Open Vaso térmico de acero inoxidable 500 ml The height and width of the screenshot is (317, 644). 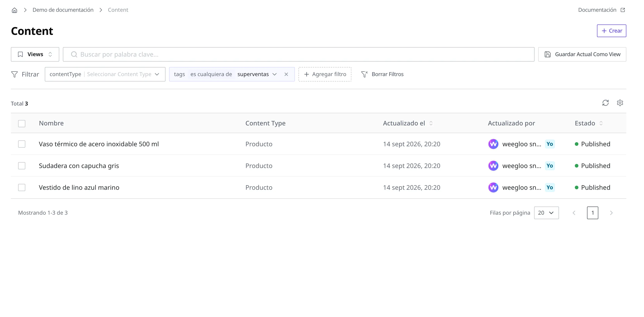pyautogui.click(x=99, y=144)
